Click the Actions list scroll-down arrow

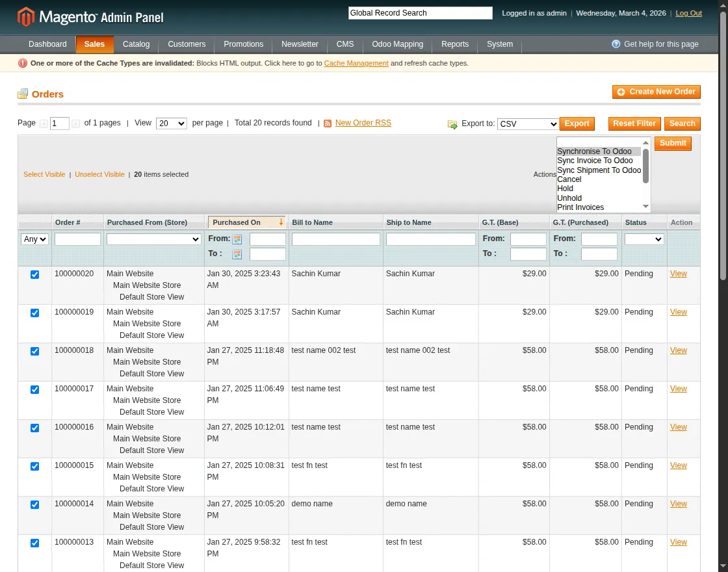(x=645, y=207)
